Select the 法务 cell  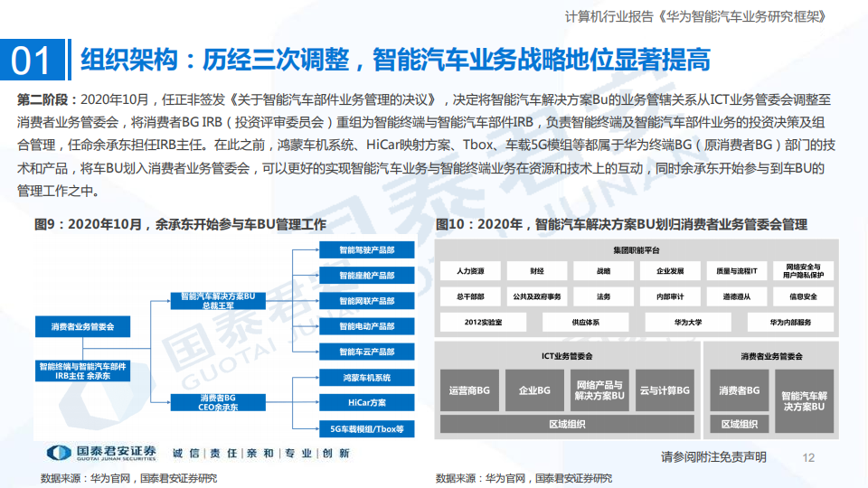(x=603, y=296)
